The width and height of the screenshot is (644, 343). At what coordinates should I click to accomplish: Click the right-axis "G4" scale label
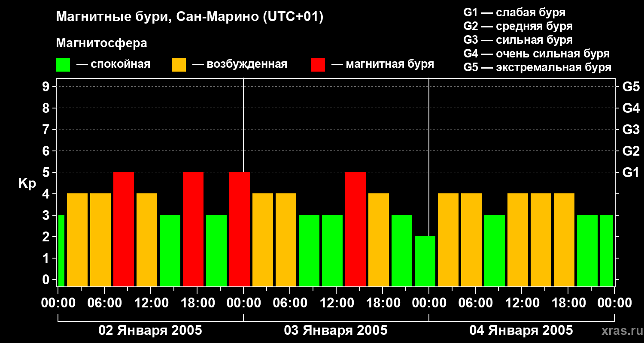click(x=631, y=108)
